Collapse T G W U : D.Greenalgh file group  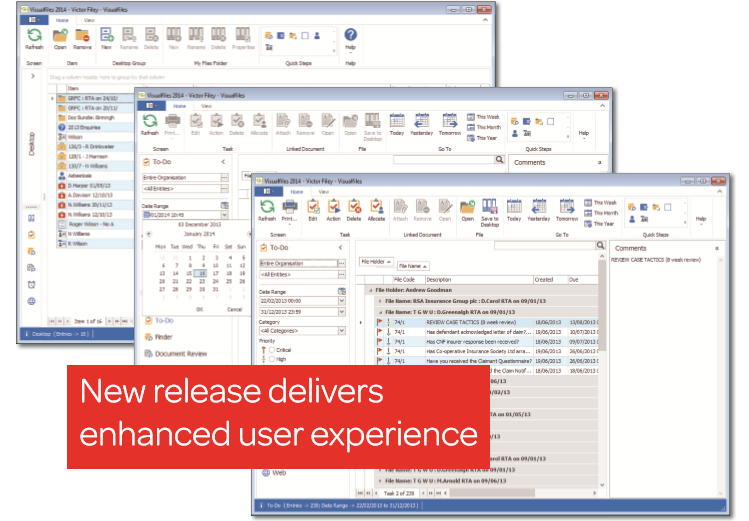coord(380,312)
